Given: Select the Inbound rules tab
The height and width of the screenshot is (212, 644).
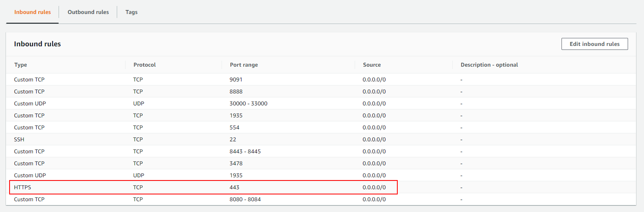Looking at the screenshot, I should coord(33,12).
